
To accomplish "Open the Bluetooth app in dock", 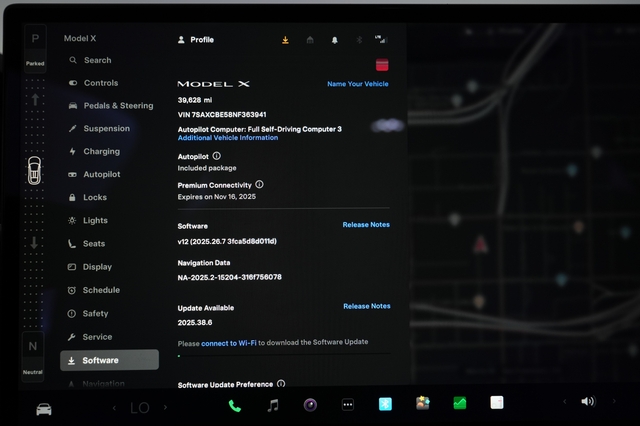I will coord(385,404).
